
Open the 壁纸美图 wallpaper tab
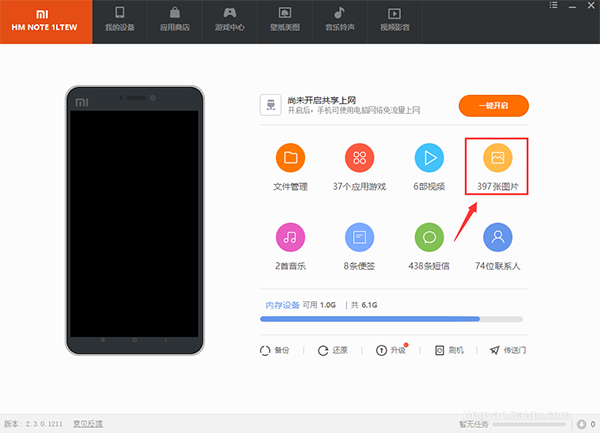coord(285,22)
